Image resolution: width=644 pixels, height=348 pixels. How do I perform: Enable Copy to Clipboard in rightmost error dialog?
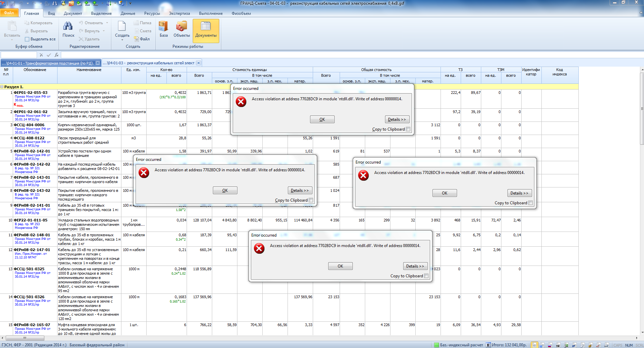tap(531, 203)
